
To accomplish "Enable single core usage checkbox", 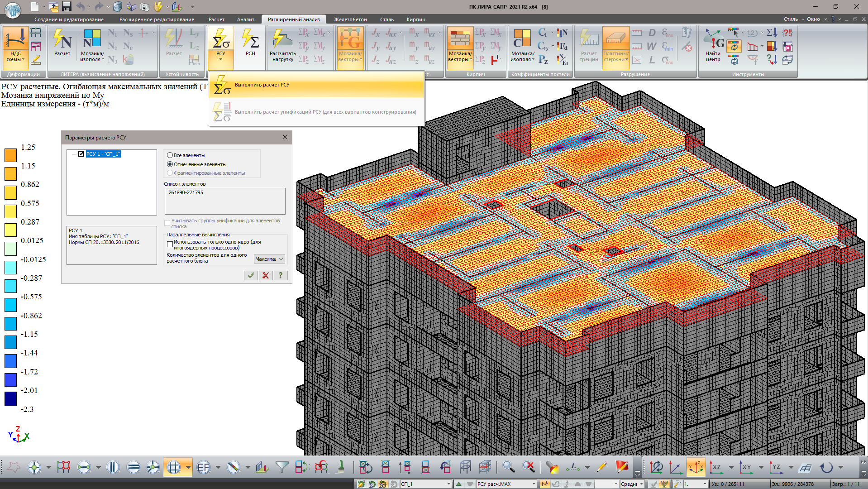I will pos(170,244).
